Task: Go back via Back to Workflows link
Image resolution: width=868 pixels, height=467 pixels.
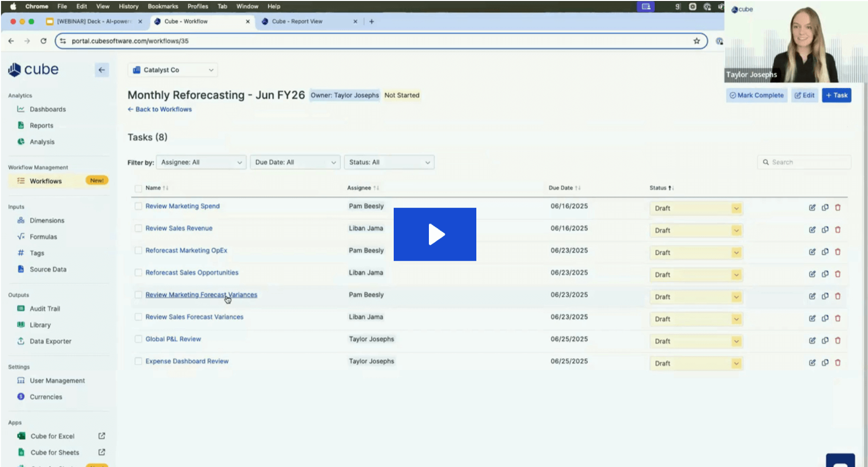Action: coord(160,109)
